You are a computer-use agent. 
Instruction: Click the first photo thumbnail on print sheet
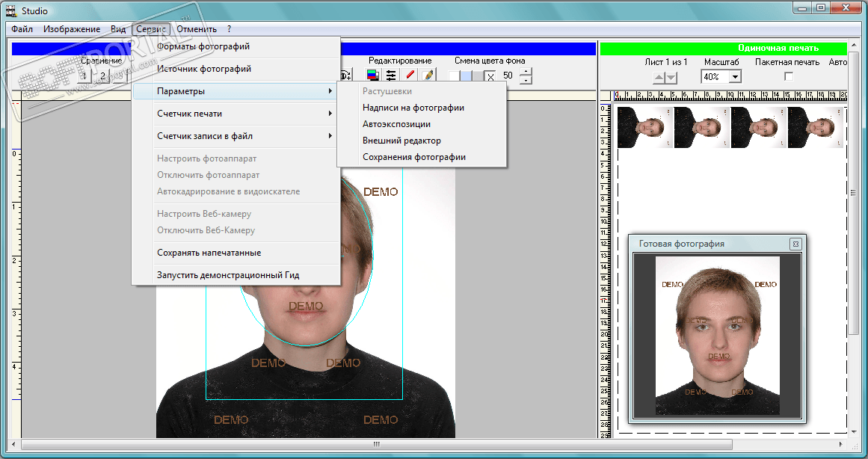click(x=645, y=127)
